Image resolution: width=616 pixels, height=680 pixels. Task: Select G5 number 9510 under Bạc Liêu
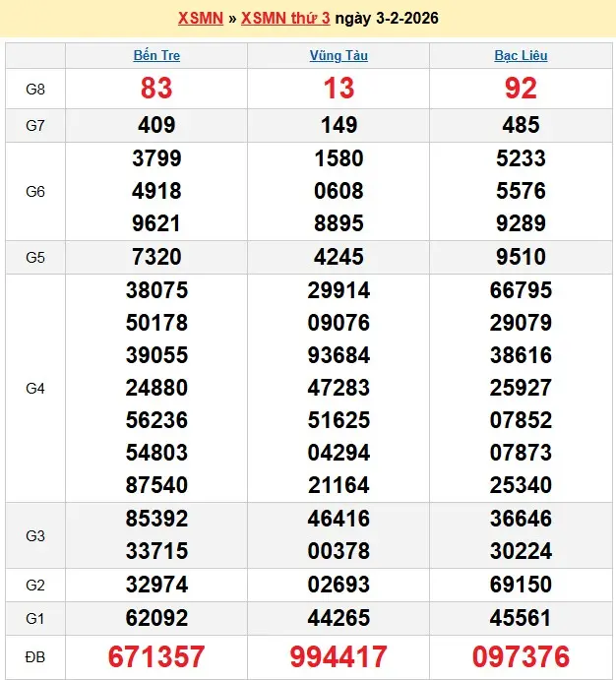(x=521, y=257)
